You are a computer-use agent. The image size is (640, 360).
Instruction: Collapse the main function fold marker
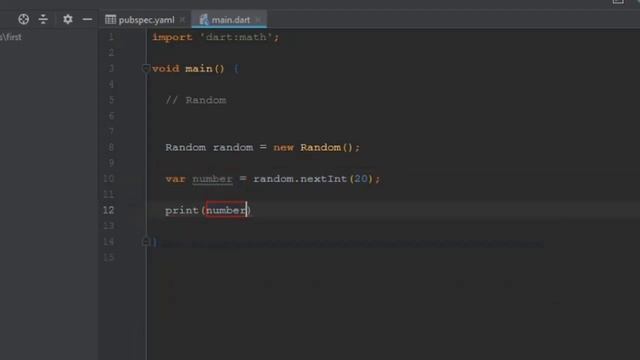coord(145,68)
